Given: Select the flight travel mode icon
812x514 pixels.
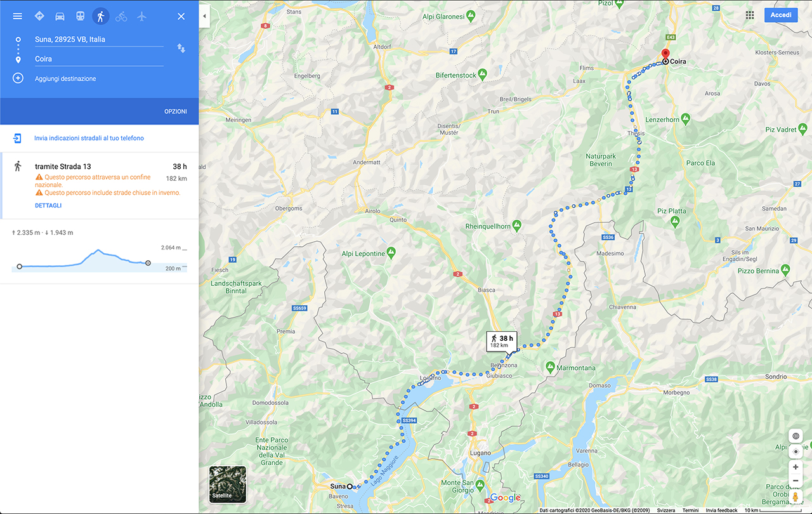Looking at the screenshot, I should pyautogui.click(x=141, y=16).
